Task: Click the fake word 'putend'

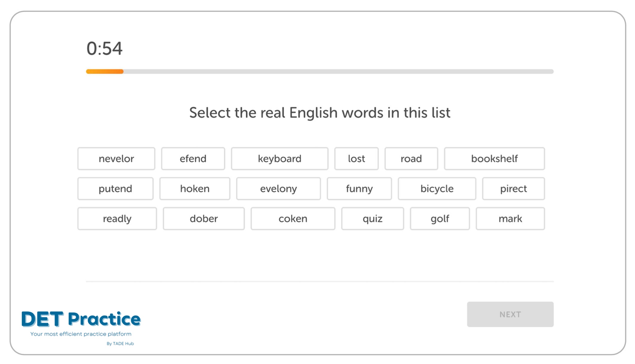Action: (x=115, y=189)
